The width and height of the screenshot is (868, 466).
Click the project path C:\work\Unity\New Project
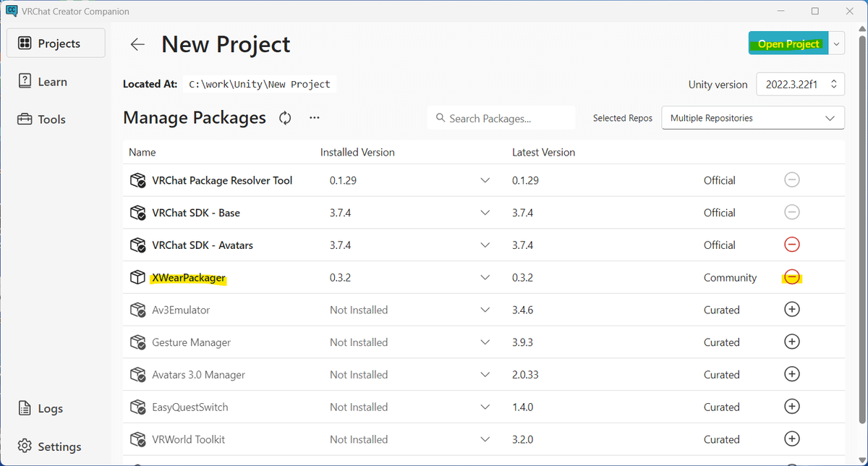coord(260,84)
